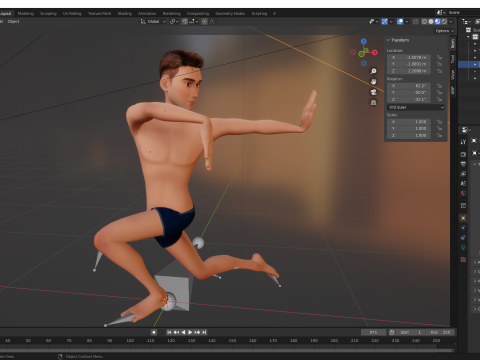Switch to the Scripting workspace tab
The image size is (480, 360).
[x=259, y=13]
